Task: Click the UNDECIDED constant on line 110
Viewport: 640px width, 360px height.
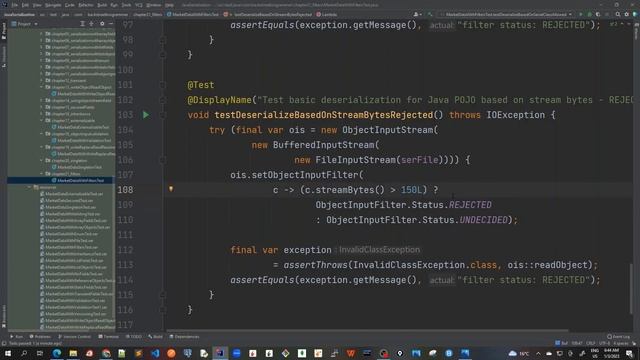Action: click(x=484, y=220)
